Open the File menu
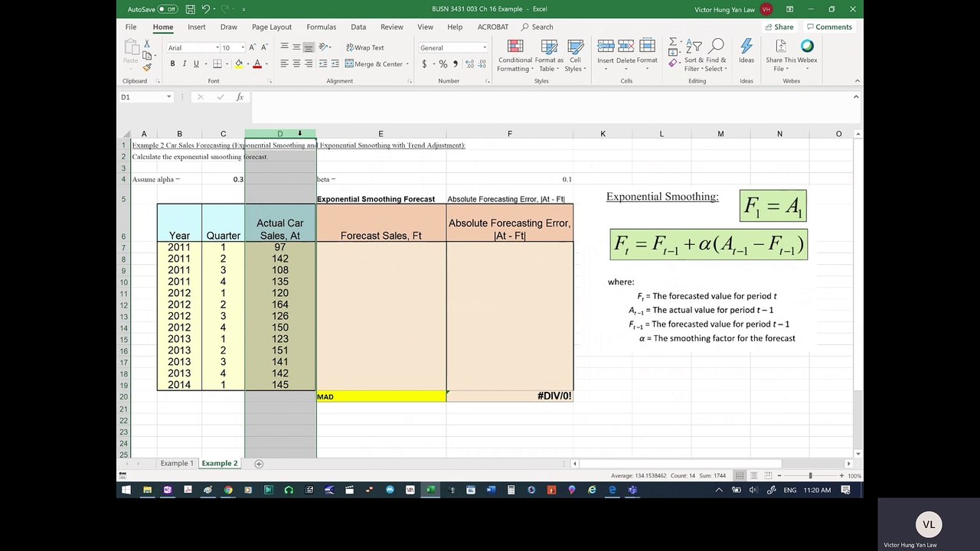The width and height of the screenshot is (980, 551). click(x=131, y=27)
